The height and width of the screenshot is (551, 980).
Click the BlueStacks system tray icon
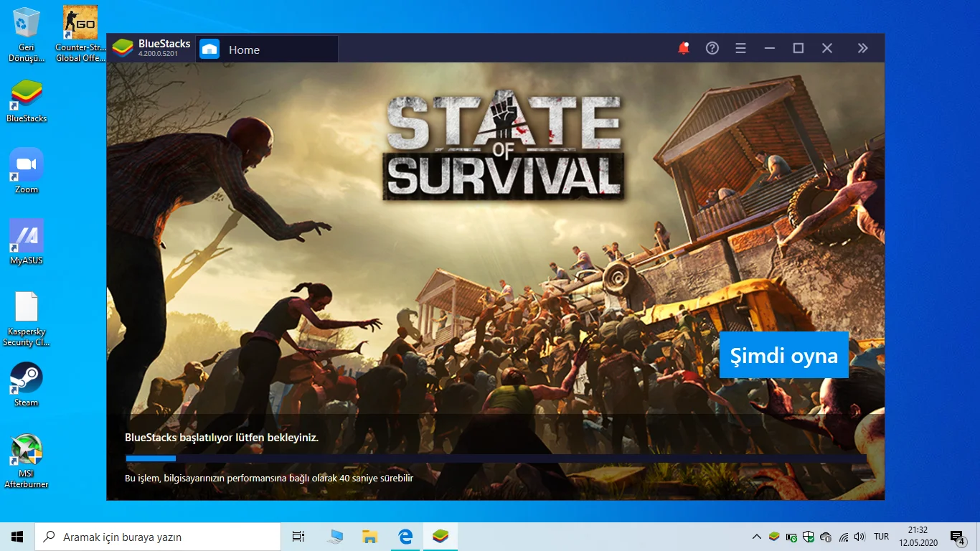click(774, 537)
